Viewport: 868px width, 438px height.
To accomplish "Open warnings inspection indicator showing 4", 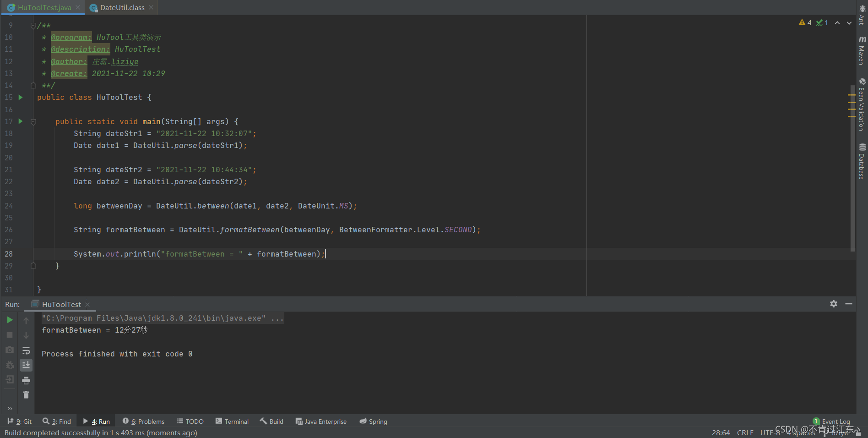I will tap(805, 22).
